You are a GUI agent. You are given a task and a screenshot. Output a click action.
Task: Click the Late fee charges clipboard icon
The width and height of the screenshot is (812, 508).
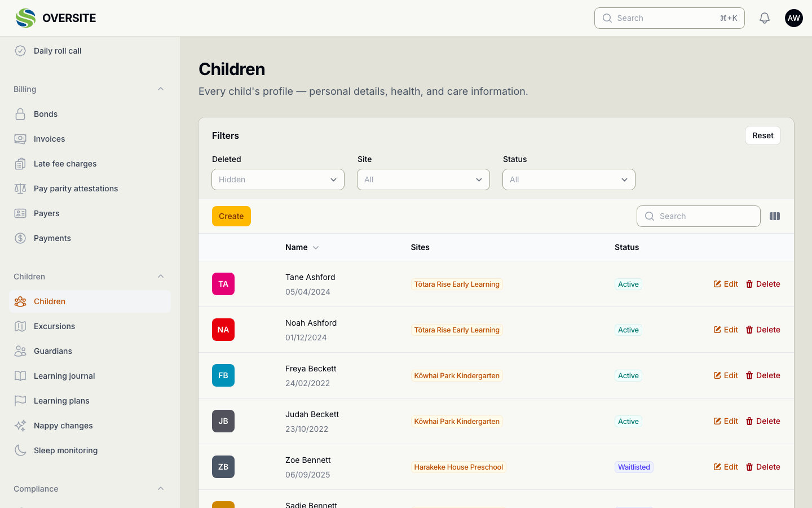coord(20,164)
